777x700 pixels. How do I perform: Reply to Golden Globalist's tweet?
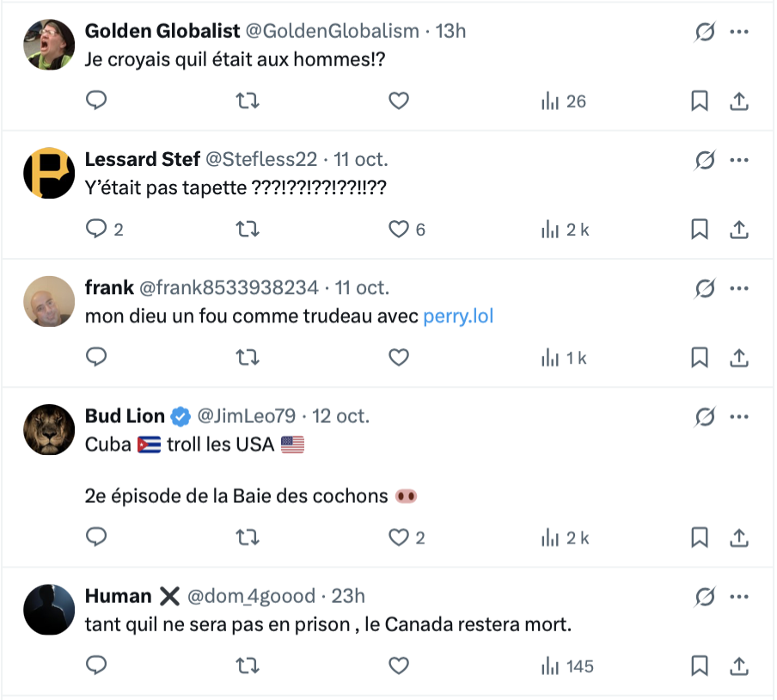tap(97, 101)
